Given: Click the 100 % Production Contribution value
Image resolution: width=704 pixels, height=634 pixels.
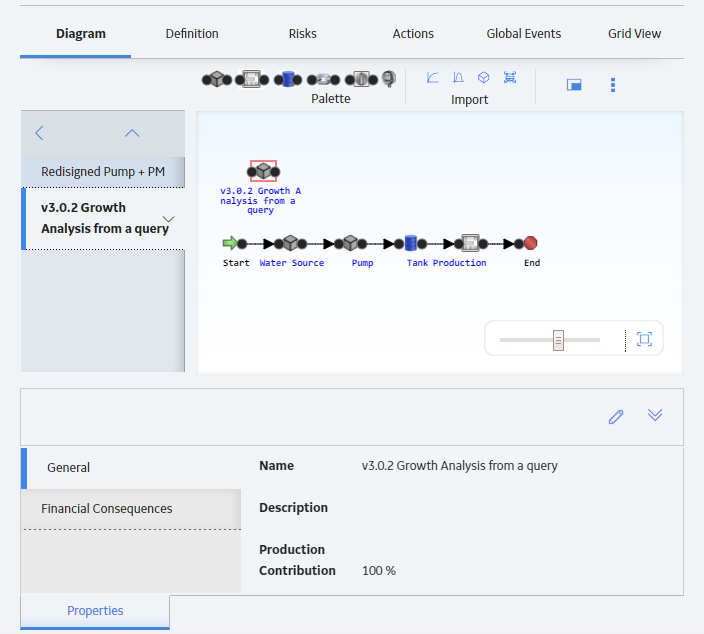Looking at the screenshot, I should [x=379, y=571].
